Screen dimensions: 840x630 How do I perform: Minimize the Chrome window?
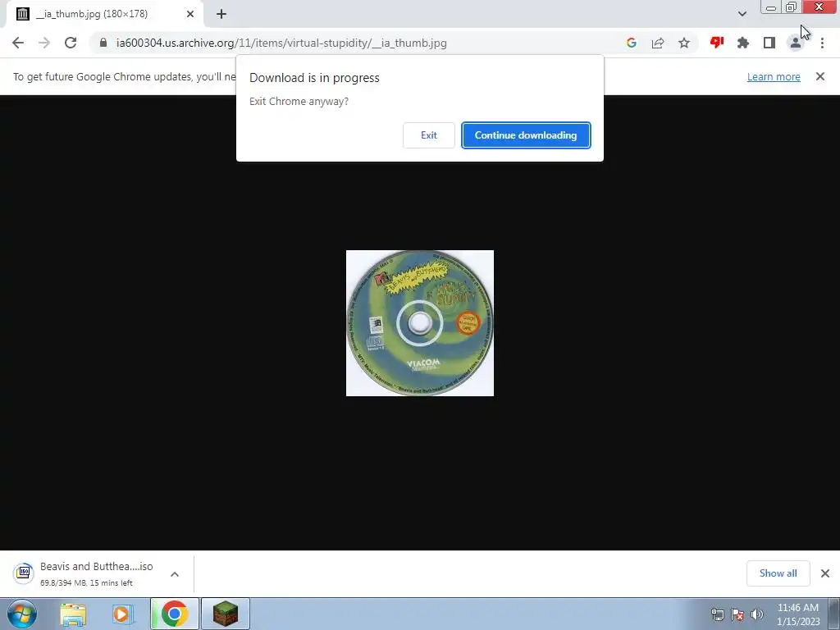[x=771, y=7]
